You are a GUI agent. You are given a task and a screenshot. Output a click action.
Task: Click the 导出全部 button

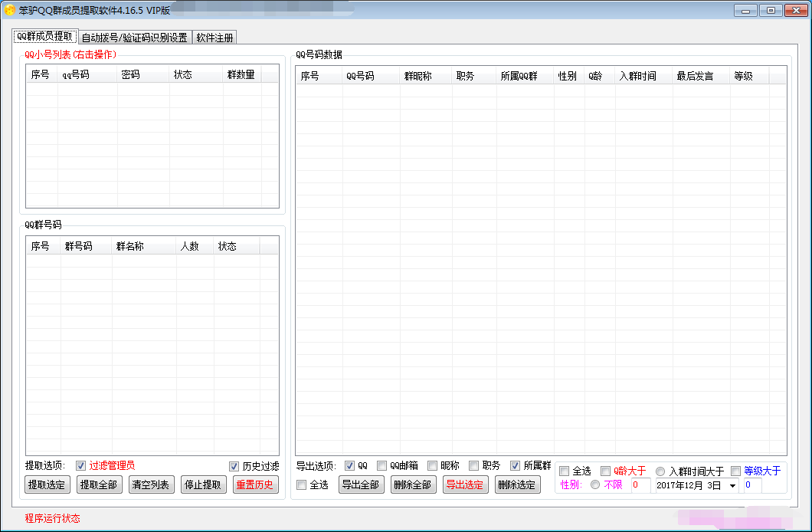(x=361, y=485)
